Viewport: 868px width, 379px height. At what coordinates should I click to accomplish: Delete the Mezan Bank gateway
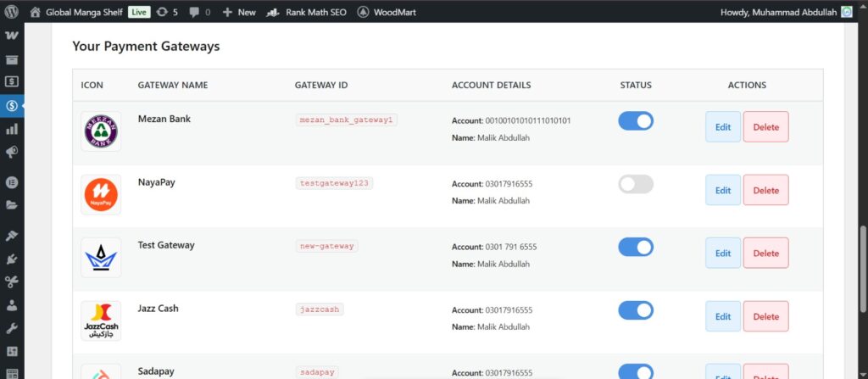[766, 127]
